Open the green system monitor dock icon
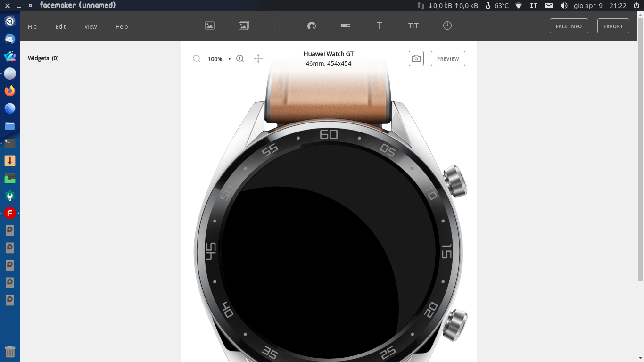The height and width of the screenshot is (362, 644). [10, 178]
